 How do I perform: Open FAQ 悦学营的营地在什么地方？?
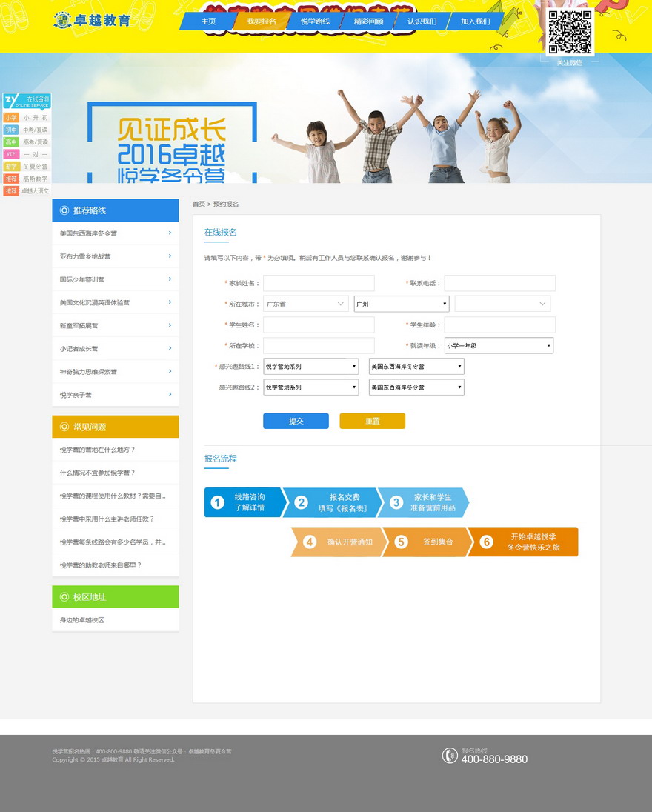point(97,450)
